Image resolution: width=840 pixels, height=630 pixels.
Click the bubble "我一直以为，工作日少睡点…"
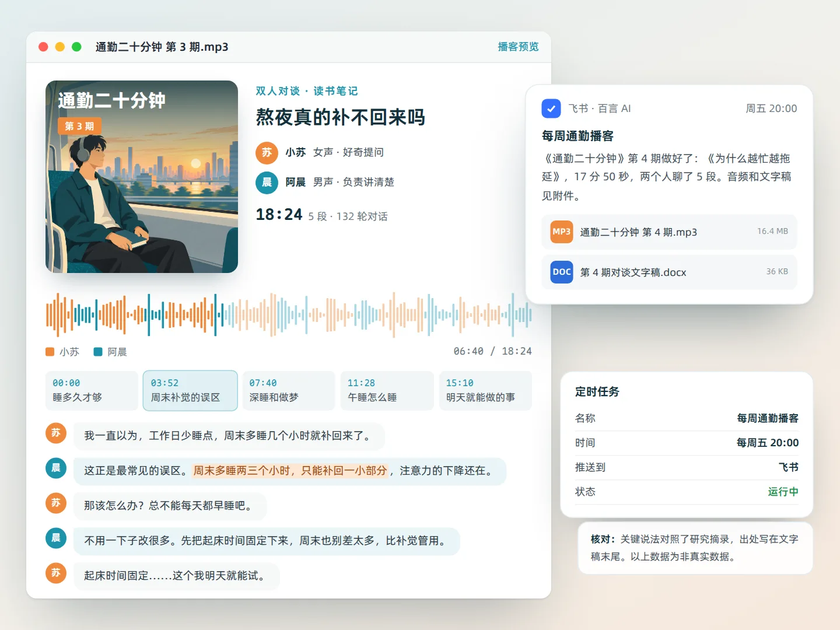(x=229, y=436)
